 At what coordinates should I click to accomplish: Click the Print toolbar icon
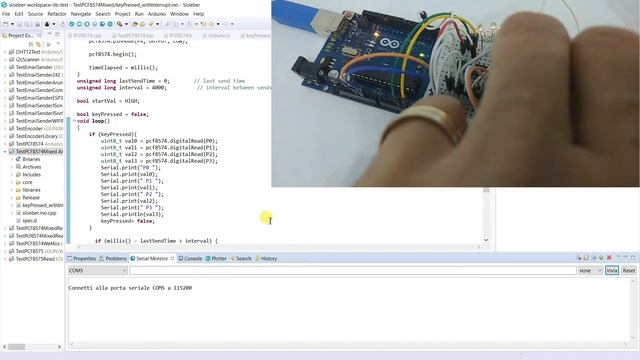[x=38, y=24]
